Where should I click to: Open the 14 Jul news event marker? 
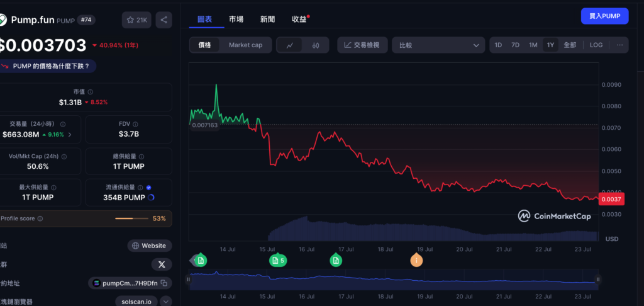(201, 260)
